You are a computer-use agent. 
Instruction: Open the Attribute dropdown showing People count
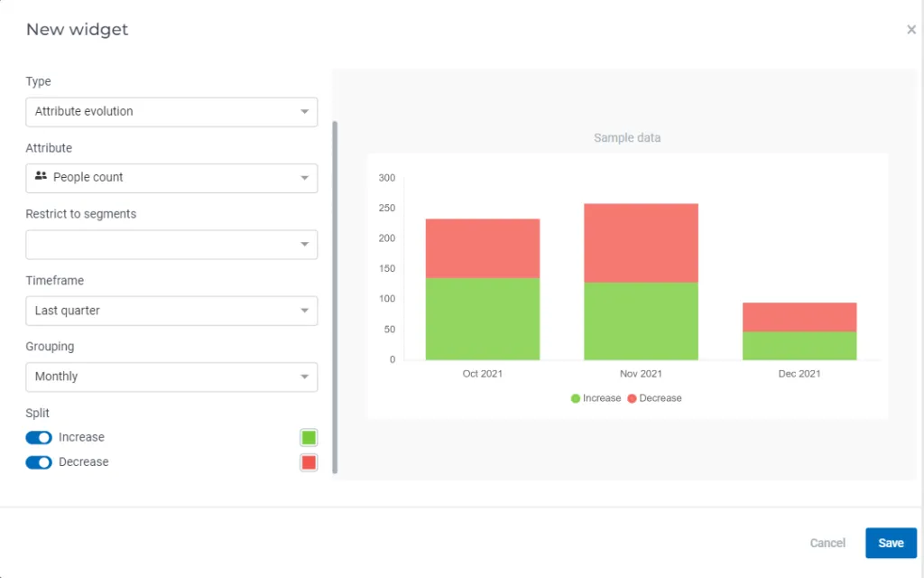171,178
